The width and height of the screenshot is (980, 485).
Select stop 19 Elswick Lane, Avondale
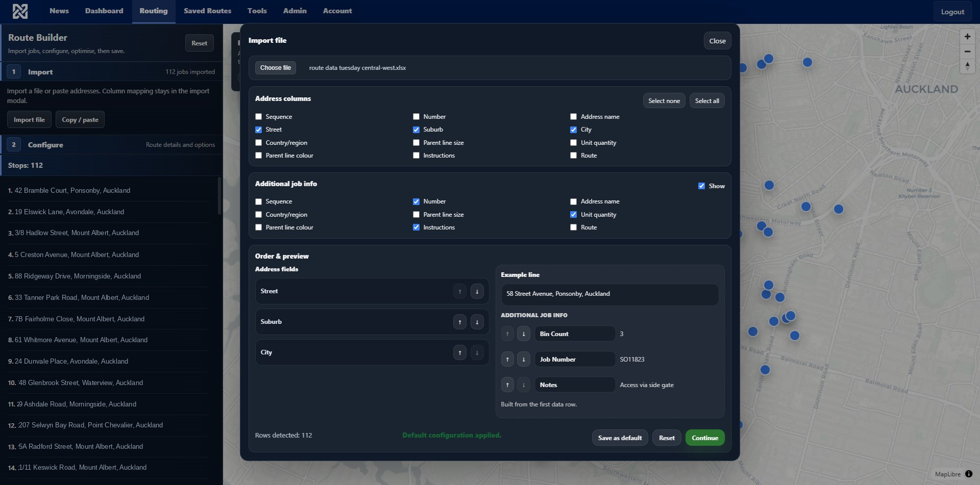108,212
